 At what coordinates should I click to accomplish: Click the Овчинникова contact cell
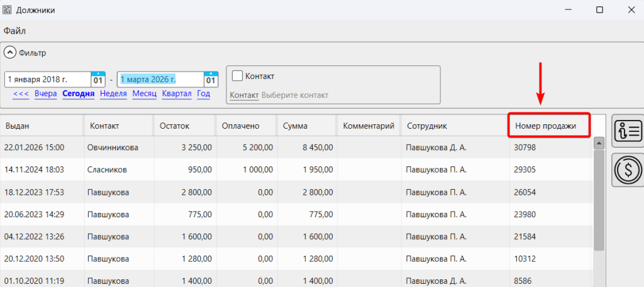[119, 148]
